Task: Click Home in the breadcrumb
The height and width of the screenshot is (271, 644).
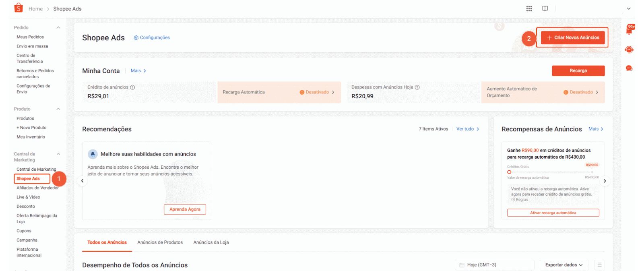Action: (x=35, y=9)
